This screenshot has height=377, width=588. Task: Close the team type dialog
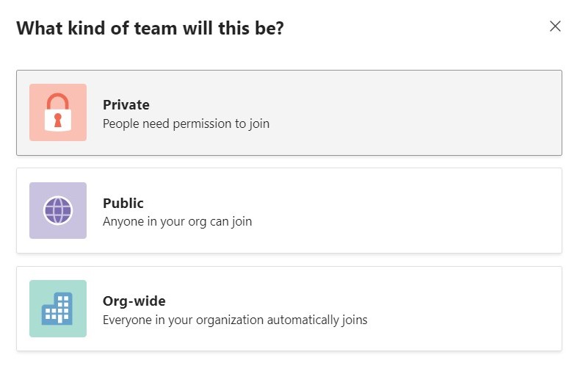coord(555,26)
